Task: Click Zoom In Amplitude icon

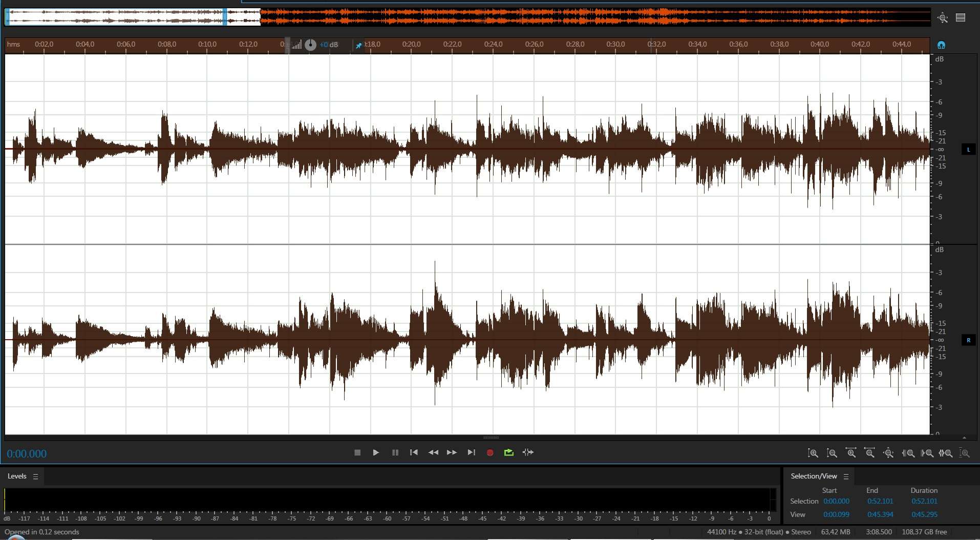Action: click(x=813, y=453)
